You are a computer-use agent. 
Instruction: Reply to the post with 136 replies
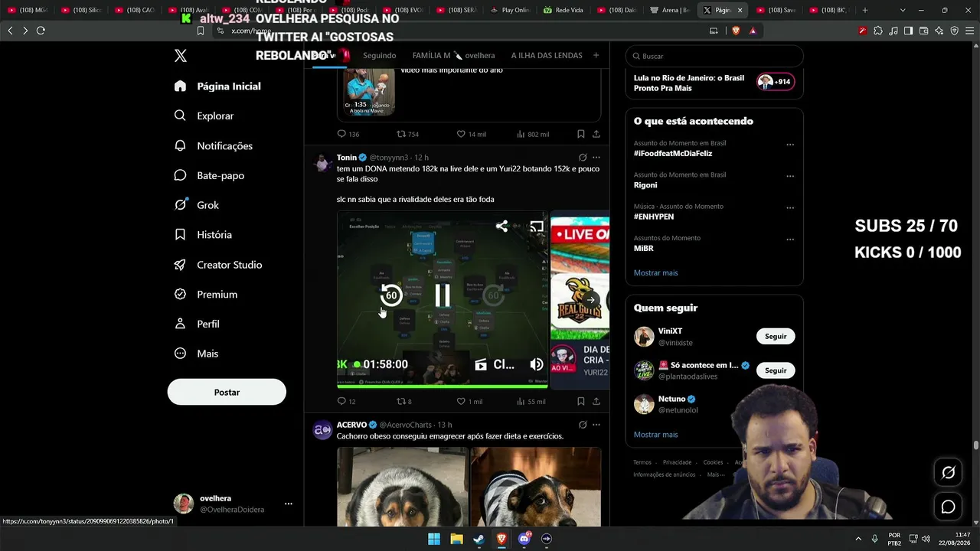coord(348,134)
